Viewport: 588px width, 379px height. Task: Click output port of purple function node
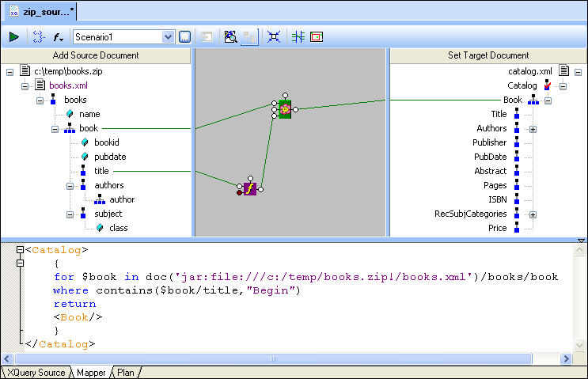[260, 189]
